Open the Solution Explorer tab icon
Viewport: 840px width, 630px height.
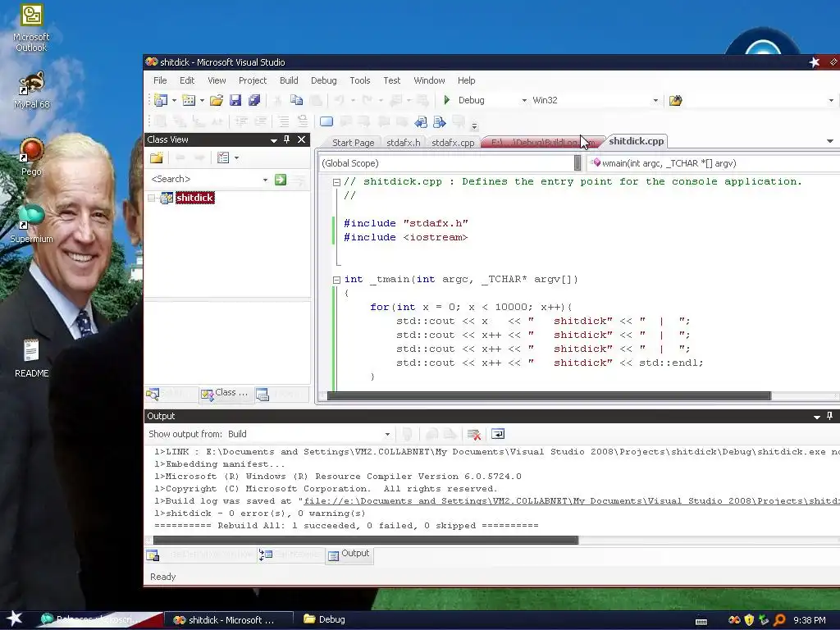[x=153, y=395]
